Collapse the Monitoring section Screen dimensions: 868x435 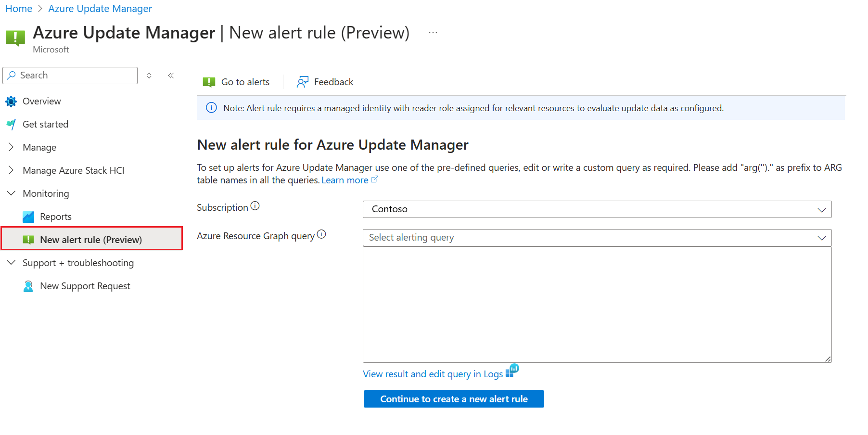pyautogui.click(x=11, y=193)
